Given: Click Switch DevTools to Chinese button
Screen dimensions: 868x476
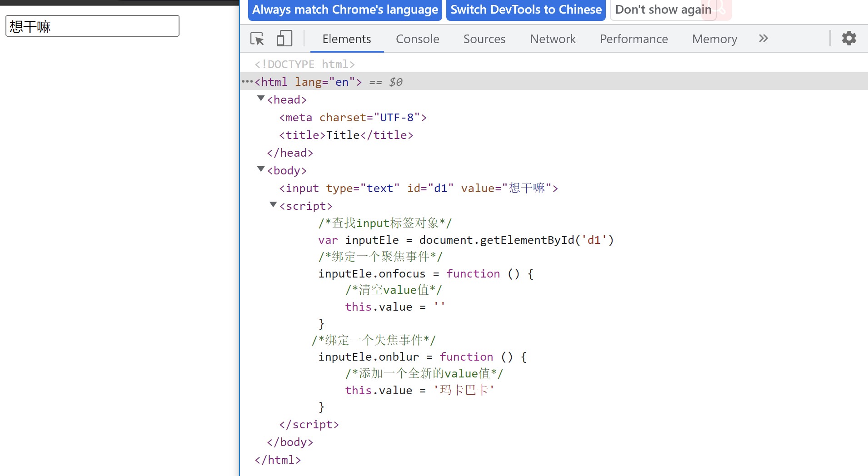Looking at the screenshot, I should click(x=526, y=10).
